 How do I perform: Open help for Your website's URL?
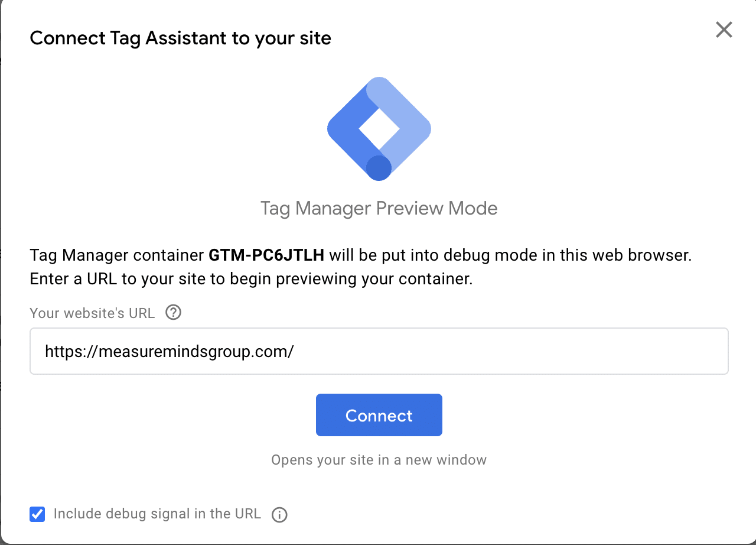[173, 313]
